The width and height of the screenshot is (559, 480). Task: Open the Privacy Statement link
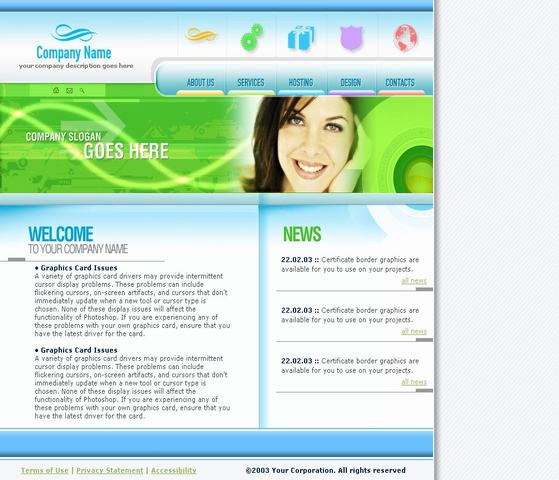coord(109,470)
